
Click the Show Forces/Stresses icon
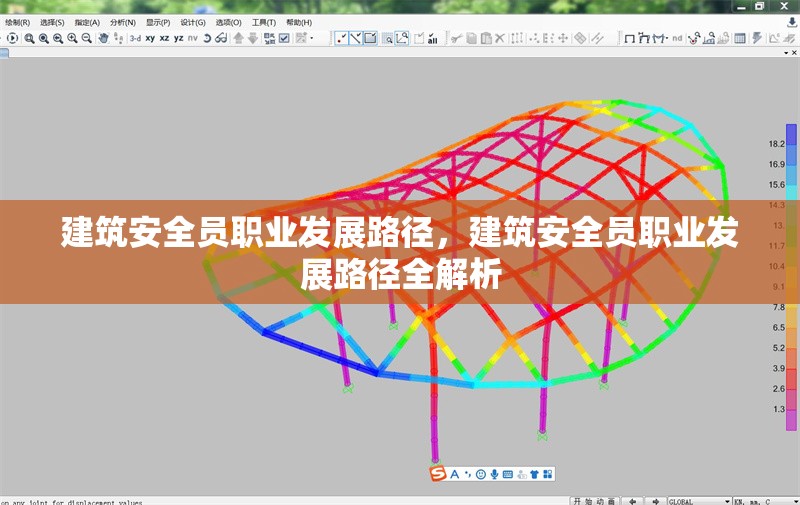tap(660, 38)
